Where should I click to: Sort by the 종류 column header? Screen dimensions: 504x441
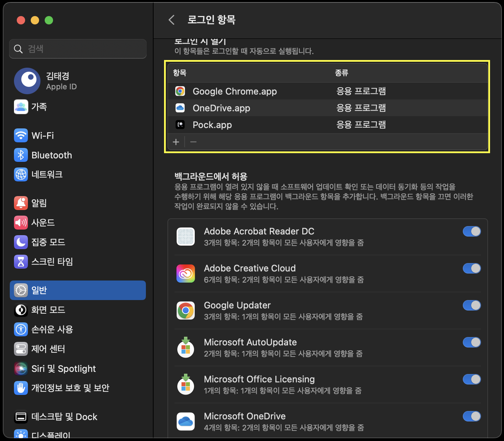coord(342,73)
